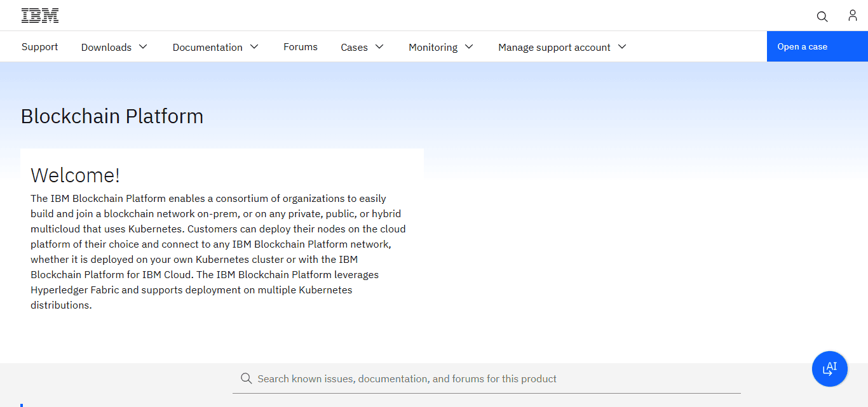
Task: Focus the known issues search field
Action: pyautogui.click(x=487, y=378)
